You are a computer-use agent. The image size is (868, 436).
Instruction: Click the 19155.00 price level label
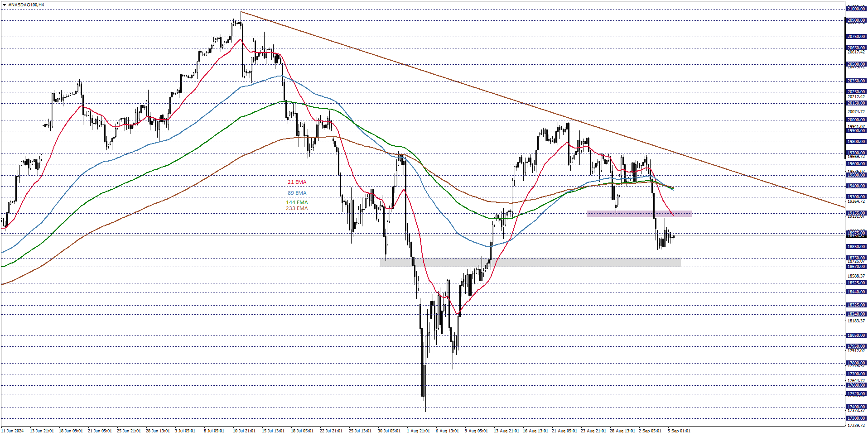point(856,213)
